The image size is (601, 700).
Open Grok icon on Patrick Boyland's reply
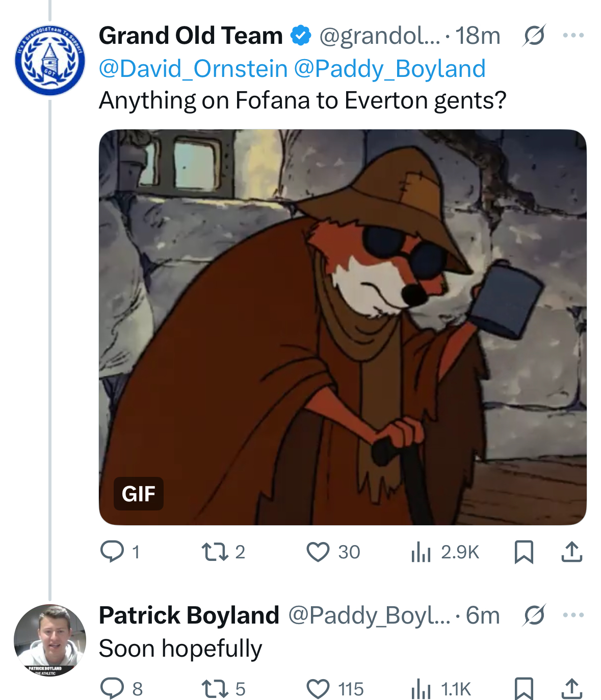[x=534, y=615]
